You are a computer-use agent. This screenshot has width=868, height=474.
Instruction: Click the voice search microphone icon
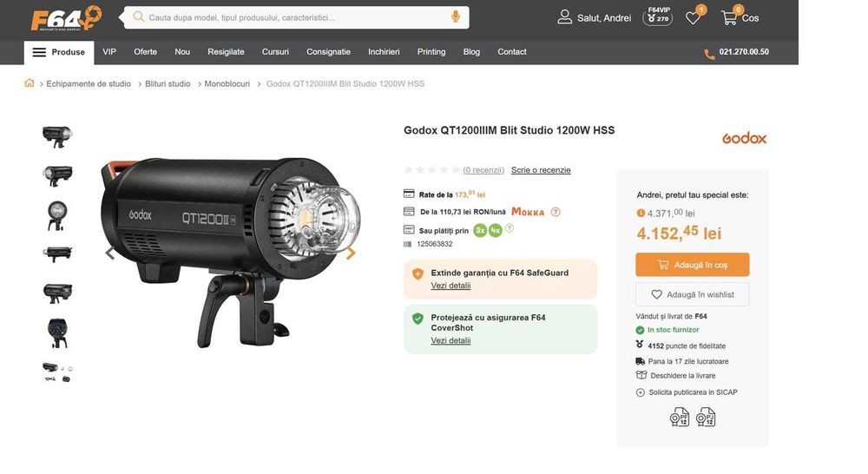click(x=456, y=17)
